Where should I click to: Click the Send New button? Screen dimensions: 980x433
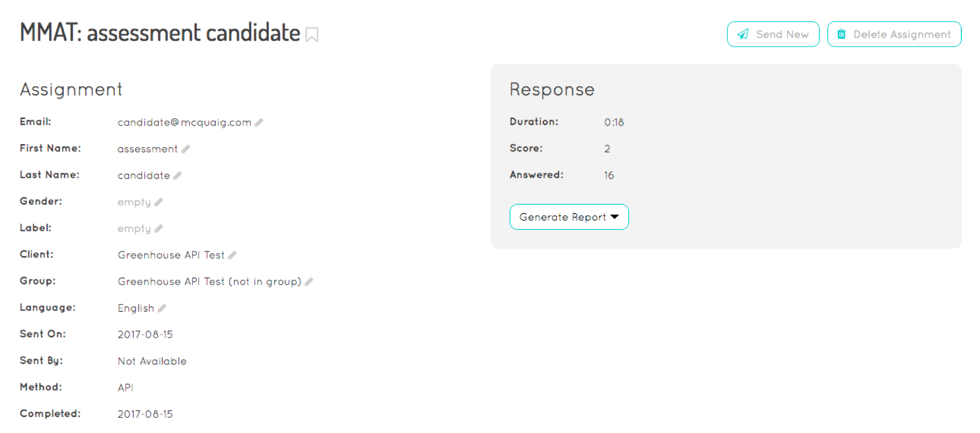[773, 34]
